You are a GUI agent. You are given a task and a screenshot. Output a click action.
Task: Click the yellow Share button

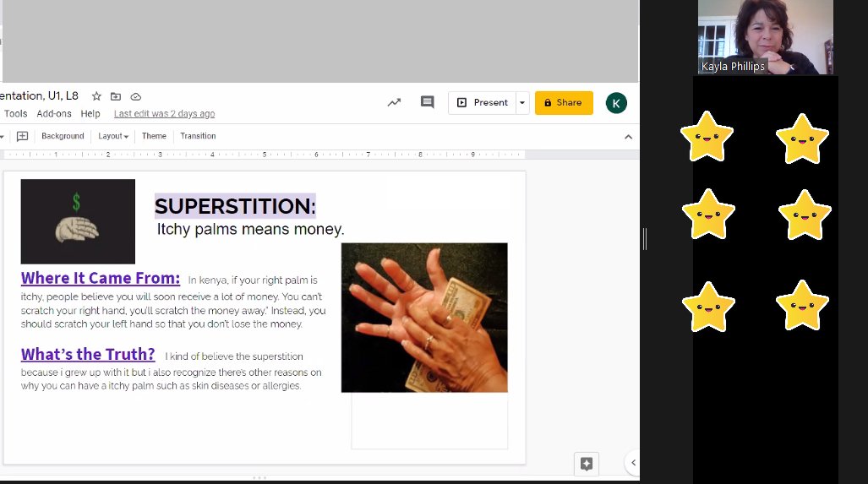pos(564,103)
